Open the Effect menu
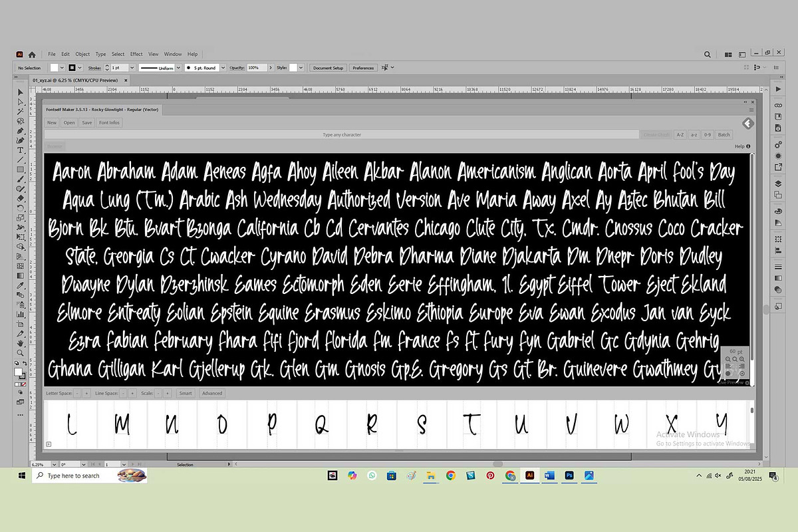 [136, 54]
